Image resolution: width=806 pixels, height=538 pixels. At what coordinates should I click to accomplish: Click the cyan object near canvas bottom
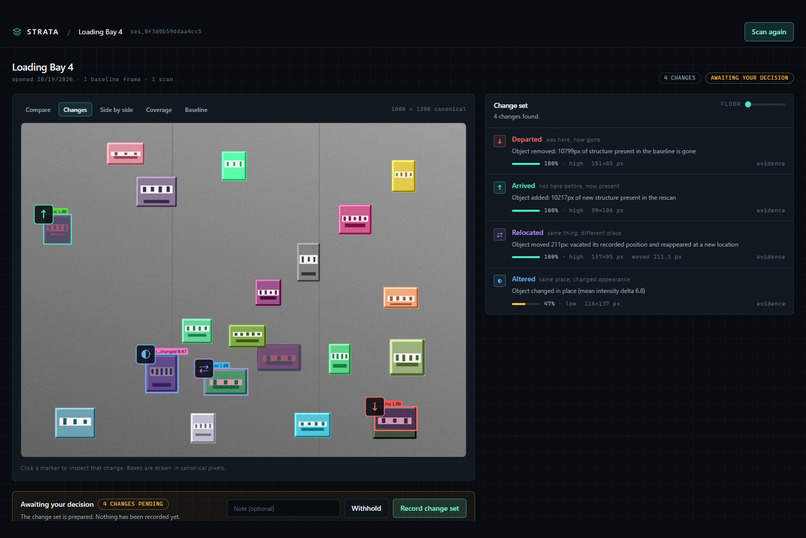313,425
